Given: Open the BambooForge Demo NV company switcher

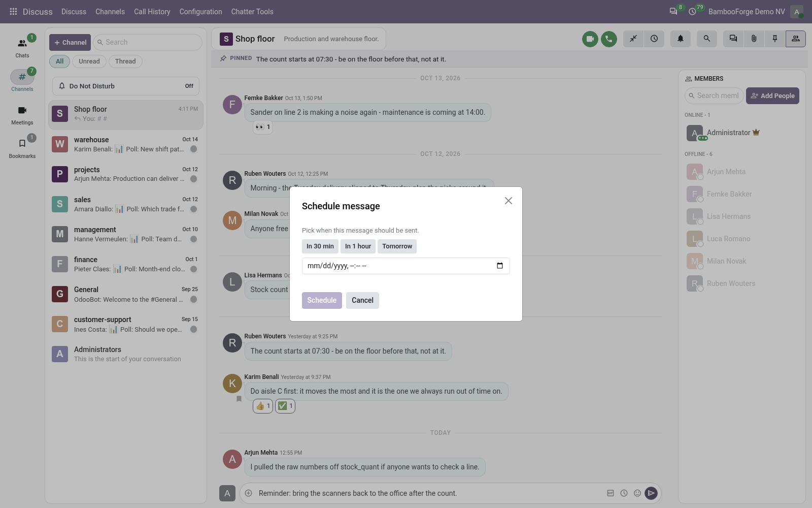Looking at the screenshot, I should 747,12.
